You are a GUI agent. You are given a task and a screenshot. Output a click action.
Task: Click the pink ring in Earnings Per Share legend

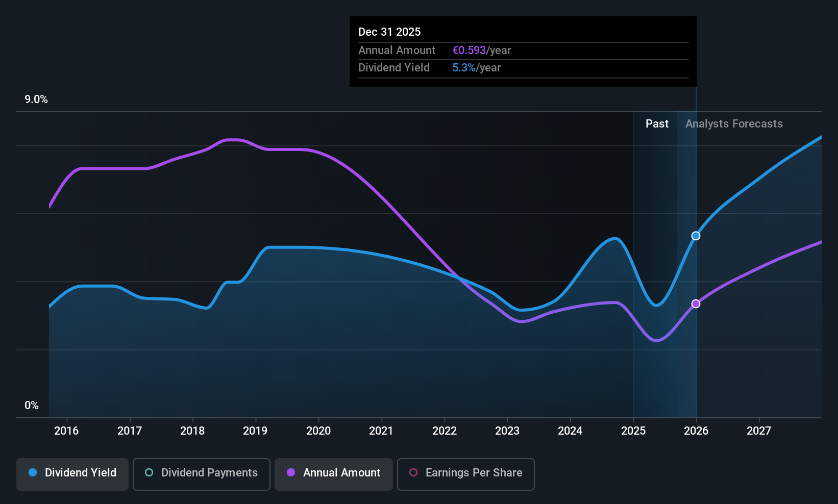pyautogui.click(x=413, y=472)
